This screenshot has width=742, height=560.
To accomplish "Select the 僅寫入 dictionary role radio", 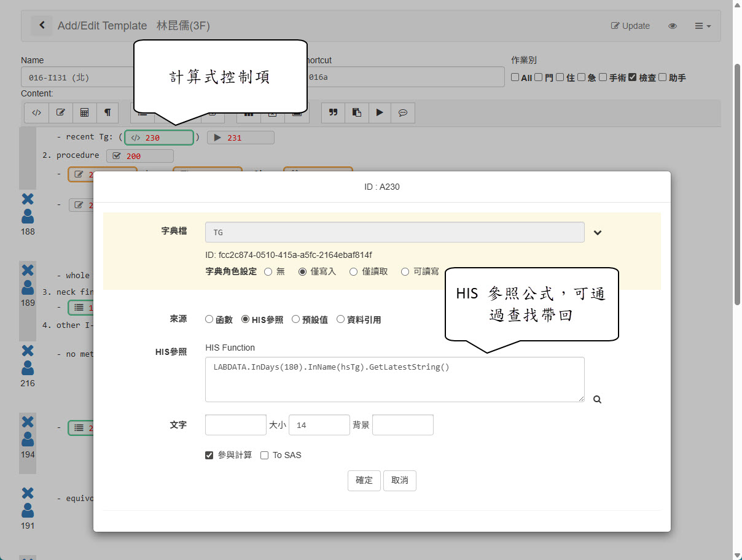I will point(303,271).
